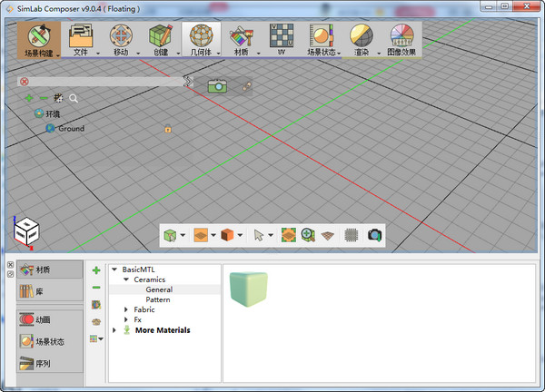Open the selection arrow tool dropdown
Image resolution: width=545 pixels, height=392 pixels.
pyautogui.click(x=271, y=235)
